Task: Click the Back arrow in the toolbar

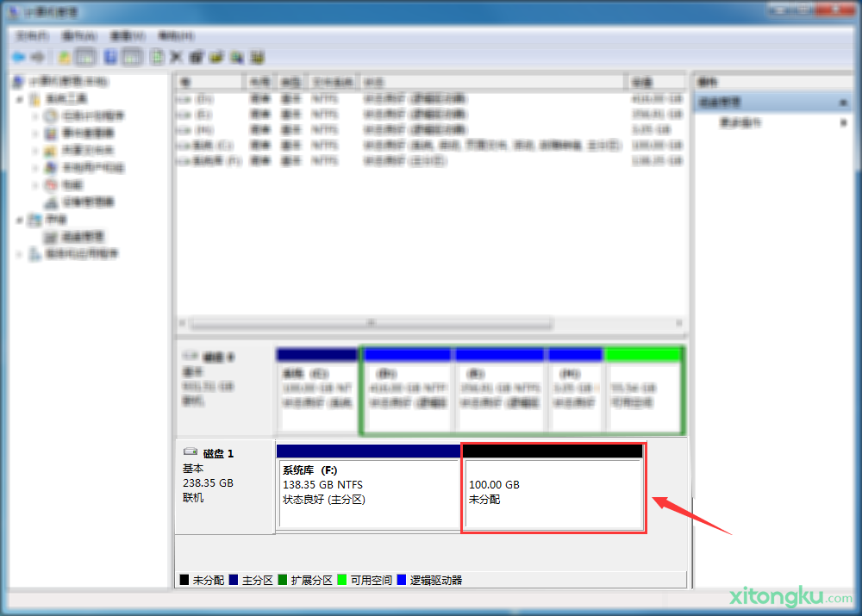Action: coord(18,57)
